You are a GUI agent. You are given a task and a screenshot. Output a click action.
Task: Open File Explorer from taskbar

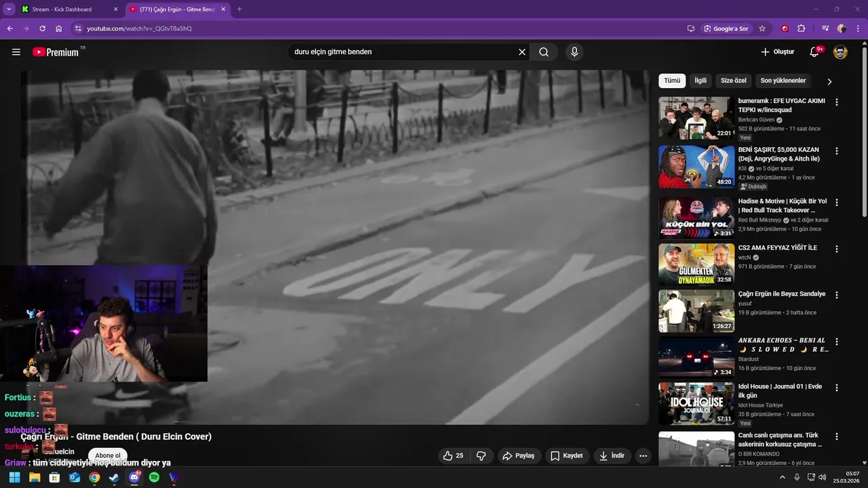35,477
